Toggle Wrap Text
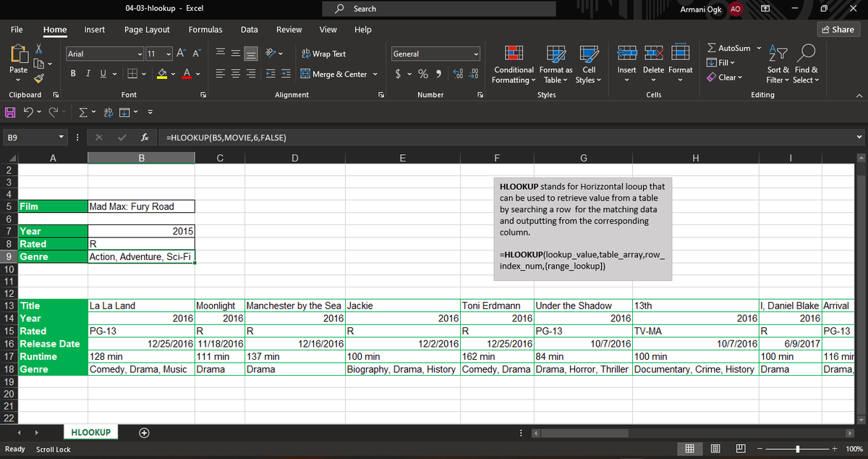The width and height of the screenshot is (868, 459). point(323,54)
